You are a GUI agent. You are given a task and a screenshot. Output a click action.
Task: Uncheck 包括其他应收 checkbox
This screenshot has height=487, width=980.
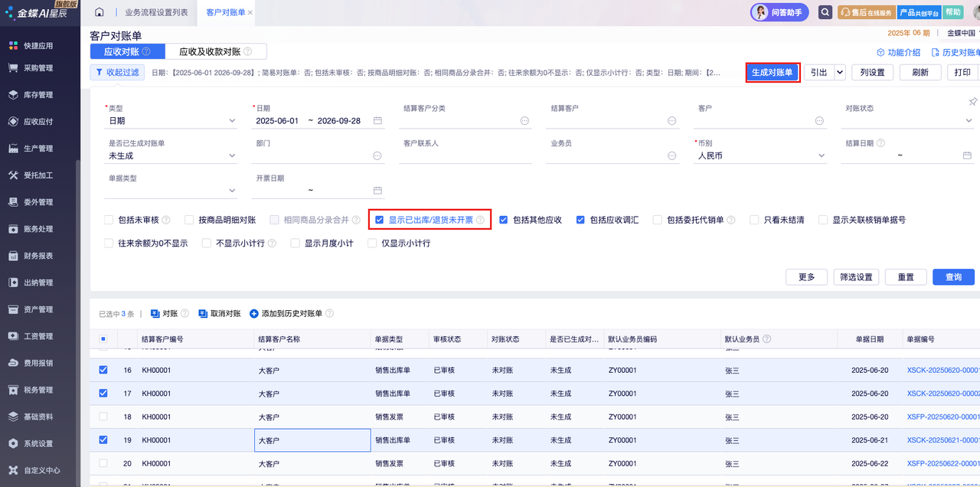point(504,220)
